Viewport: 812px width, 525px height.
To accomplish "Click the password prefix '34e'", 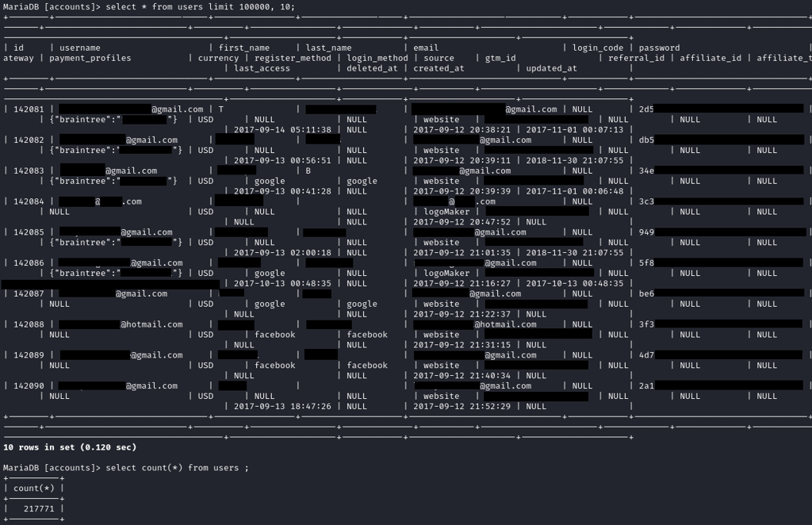I will 646,171.
